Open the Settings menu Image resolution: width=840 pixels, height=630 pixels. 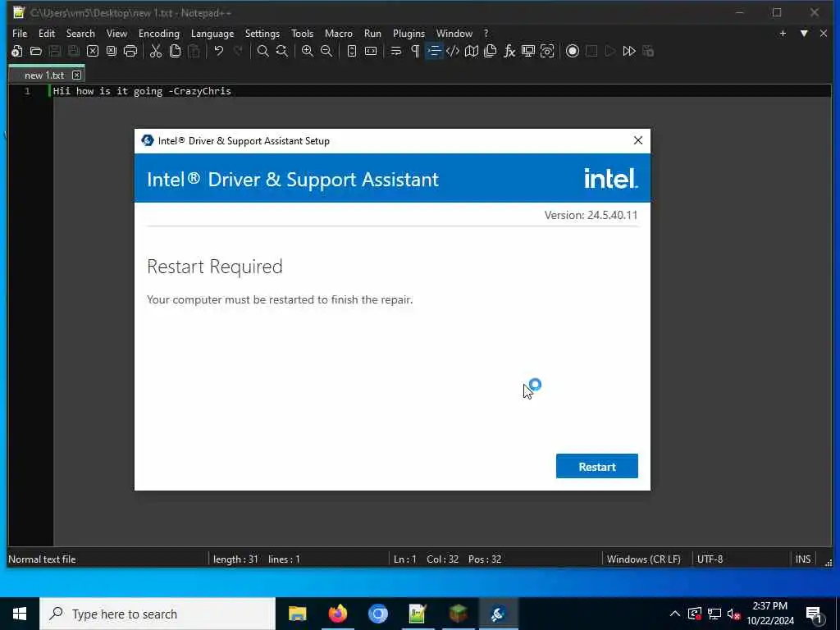(262, 33)
